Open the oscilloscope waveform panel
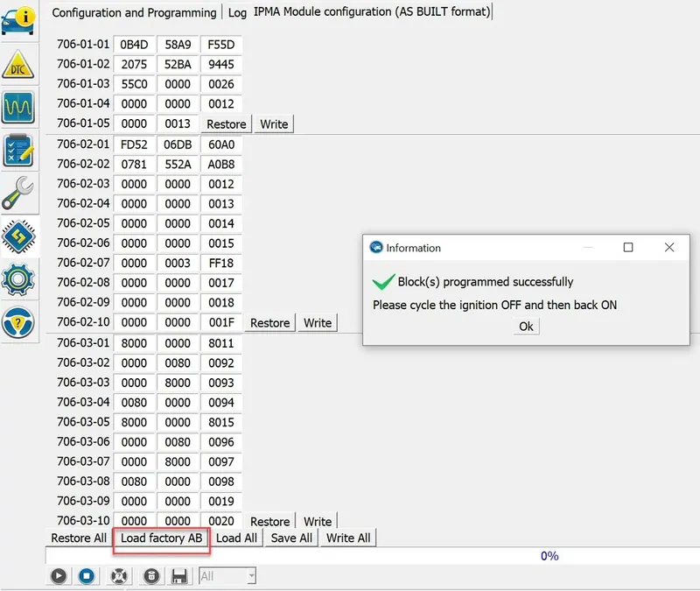This screenshot has width=700, height=591. click(17, 107)
